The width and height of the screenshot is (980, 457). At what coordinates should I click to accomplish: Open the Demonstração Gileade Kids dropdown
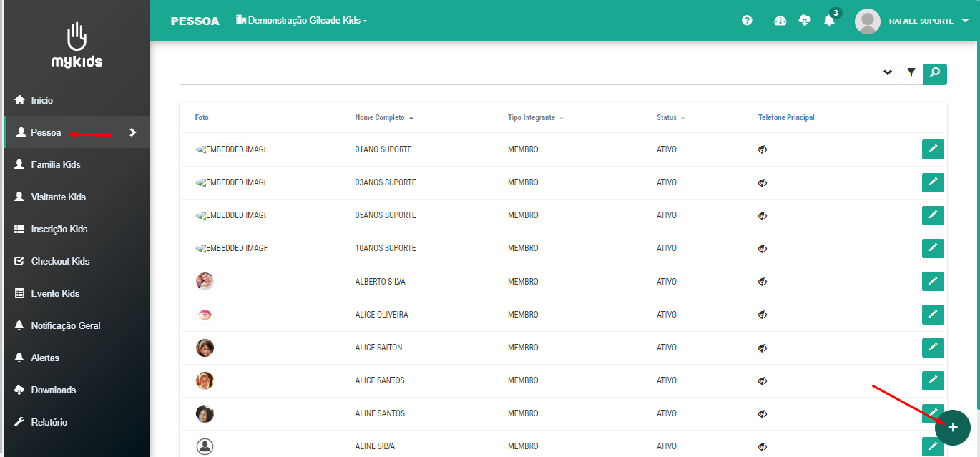[x=301, y=21]
